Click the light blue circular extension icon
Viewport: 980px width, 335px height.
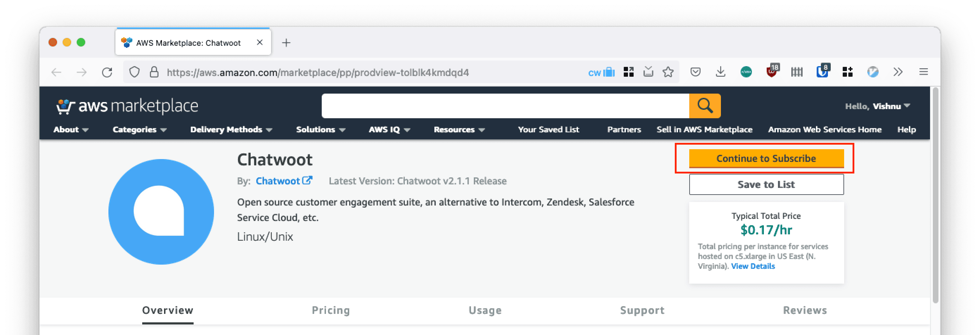pyautogui.click(x=873, y=72)
